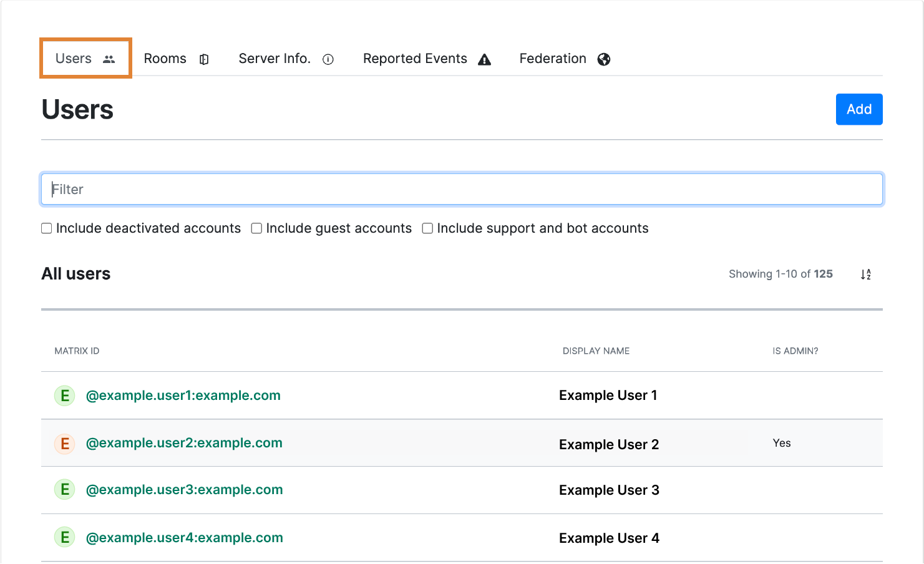Click the Rooms door icon
The width and height of the screenshot is (924, 564).
point(204,59)
